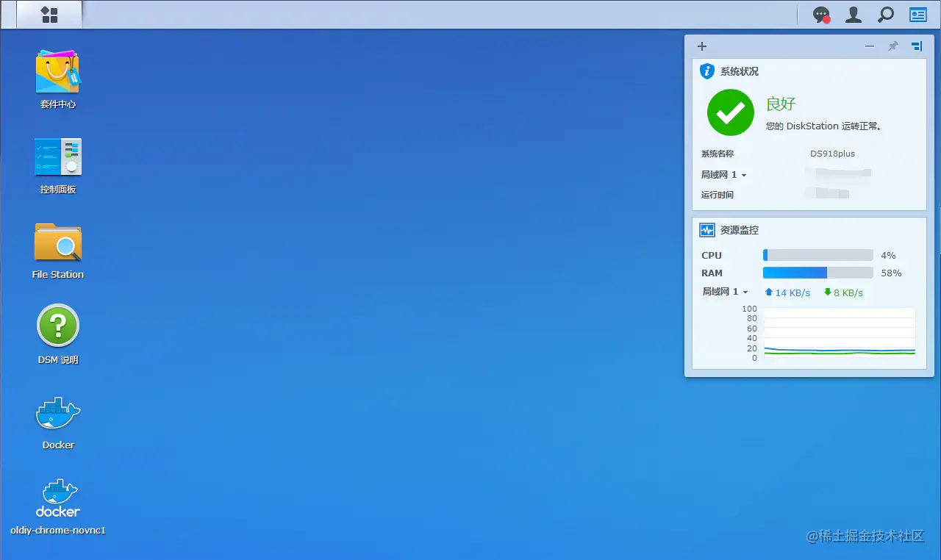Image resolution: width=941 pixels, height=560 pixels.
Task: Click the 系统名称 label
Action: click(x=718, y=154)
